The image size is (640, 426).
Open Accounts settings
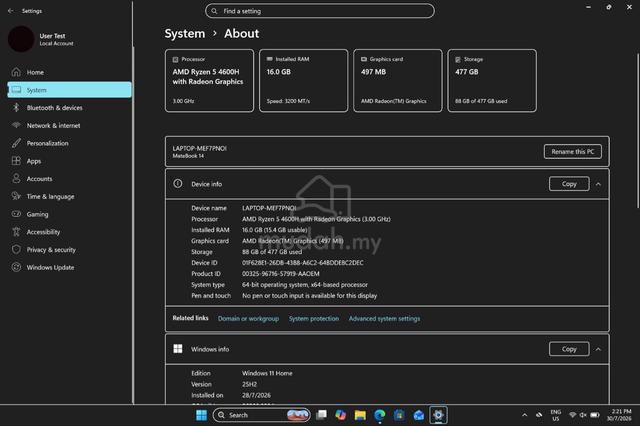click(x=69, y=179)
